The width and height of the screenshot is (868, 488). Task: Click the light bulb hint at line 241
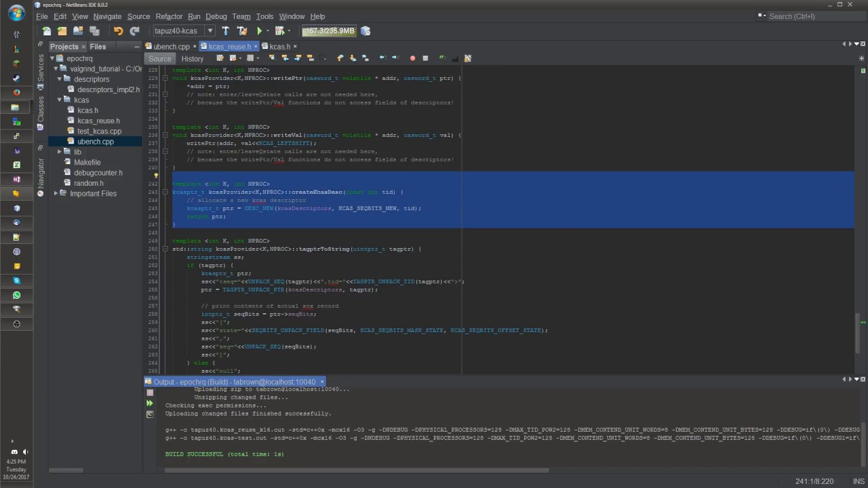(x=156, y=176)
